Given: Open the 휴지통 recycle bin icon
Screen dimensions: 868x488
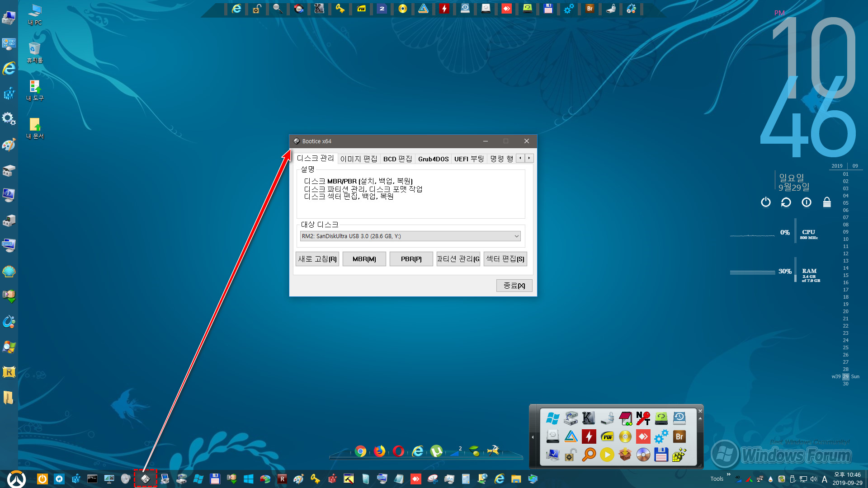Looking at the screenshot, I should click(35, 53).
